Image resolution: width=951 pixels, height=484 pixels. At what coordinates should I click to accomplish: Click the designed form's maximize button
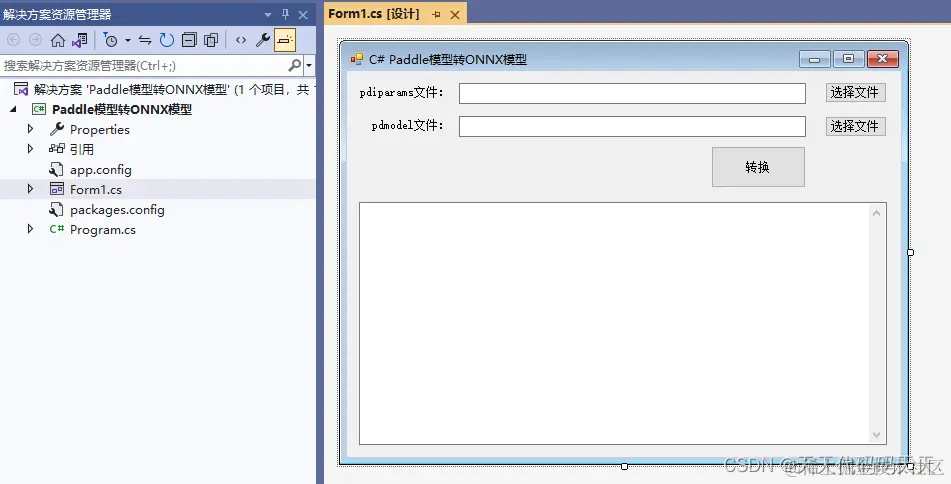pyautogui.click(x=849, y=59)
